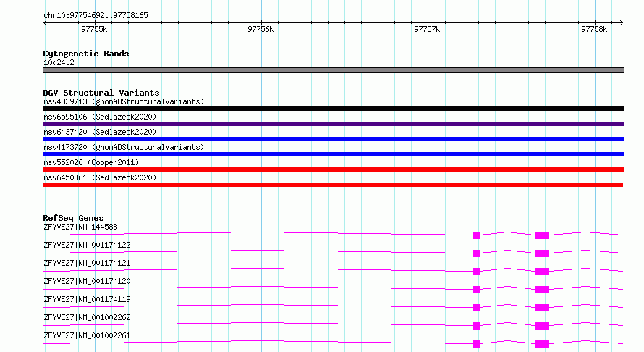Image resolution: width=644 pixels, height=352 pixels.
Task: Select the nsv6450361 Sedlazeck2020 label
Action: [x=100, y=177]
